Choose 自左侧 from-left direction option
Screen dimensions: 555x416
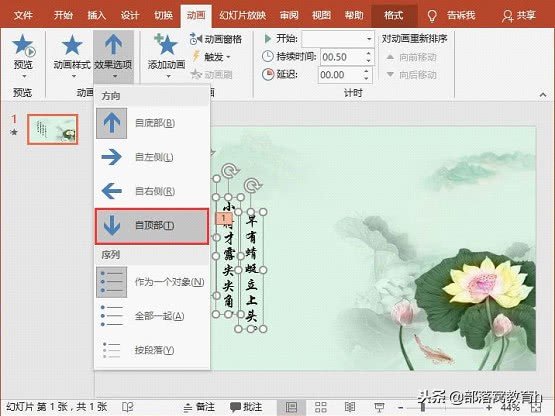click(152, 157)
